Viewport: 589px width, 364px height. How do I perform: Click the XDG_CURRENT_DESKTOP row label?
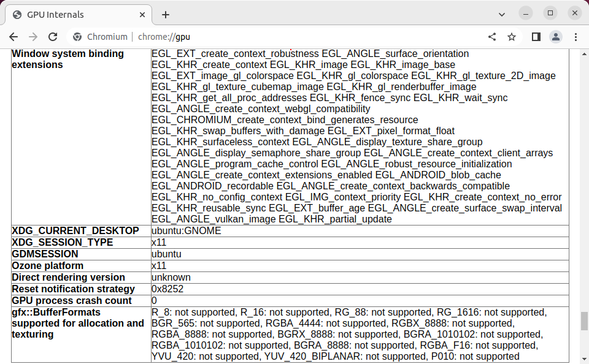click(75, 231)
